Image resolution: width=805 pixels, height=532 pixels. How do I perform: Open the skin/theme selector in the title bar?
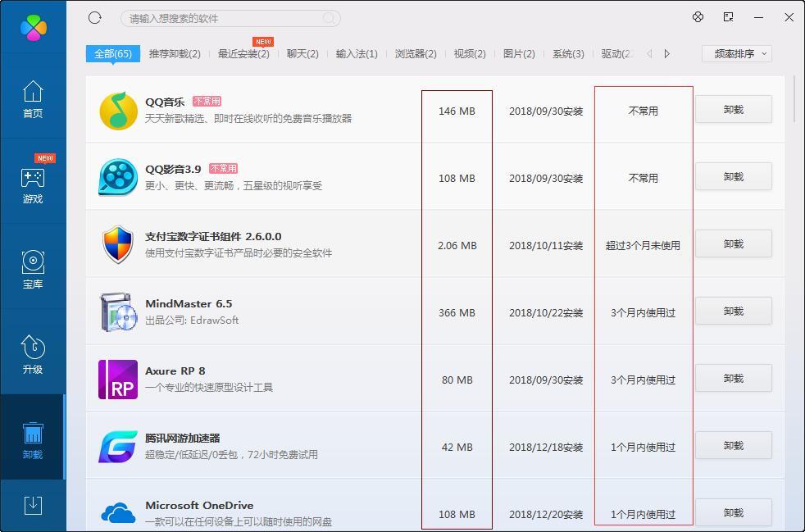pos(698,17)
